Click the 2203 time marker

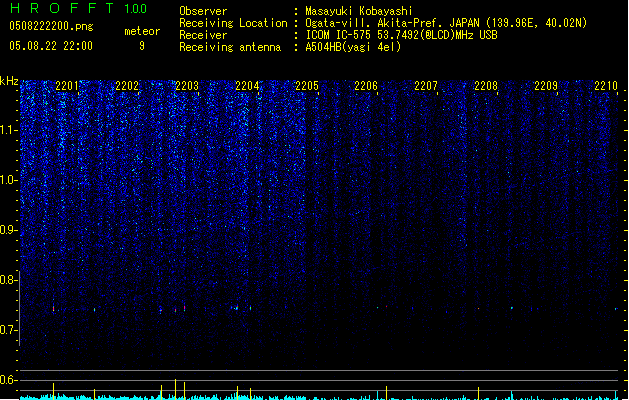187,86
